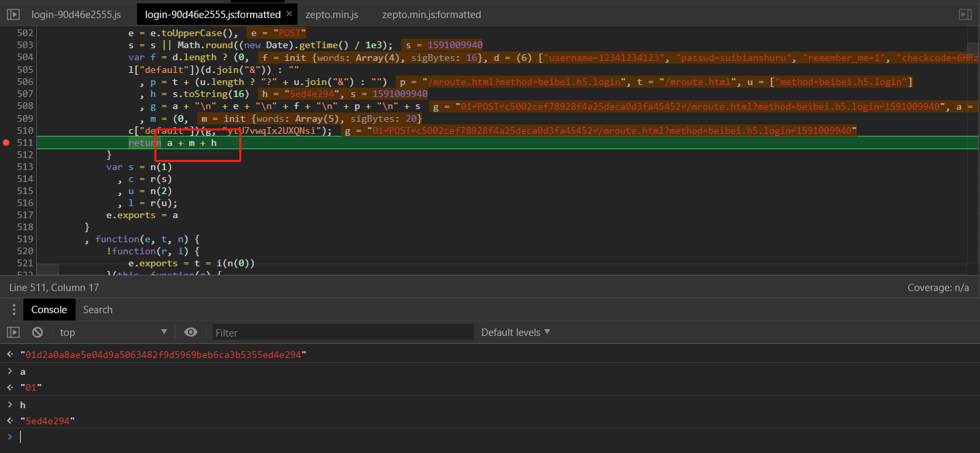Click the 'h' console input entry

point(23,405)
